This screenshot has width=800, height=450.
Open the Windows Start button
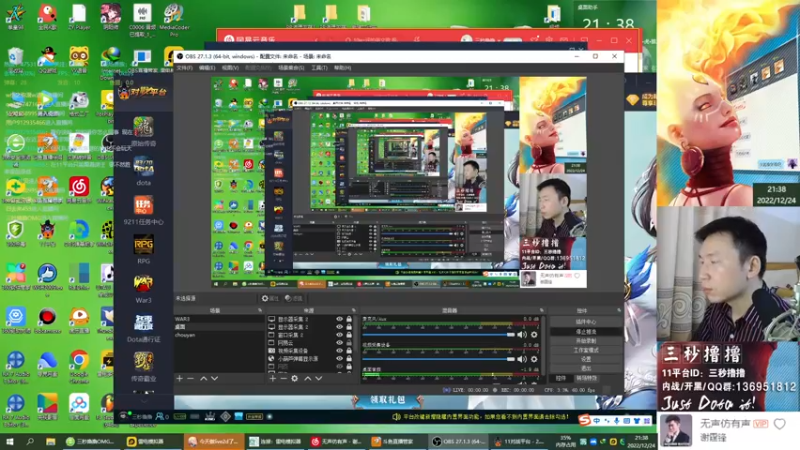pos(9,442)
